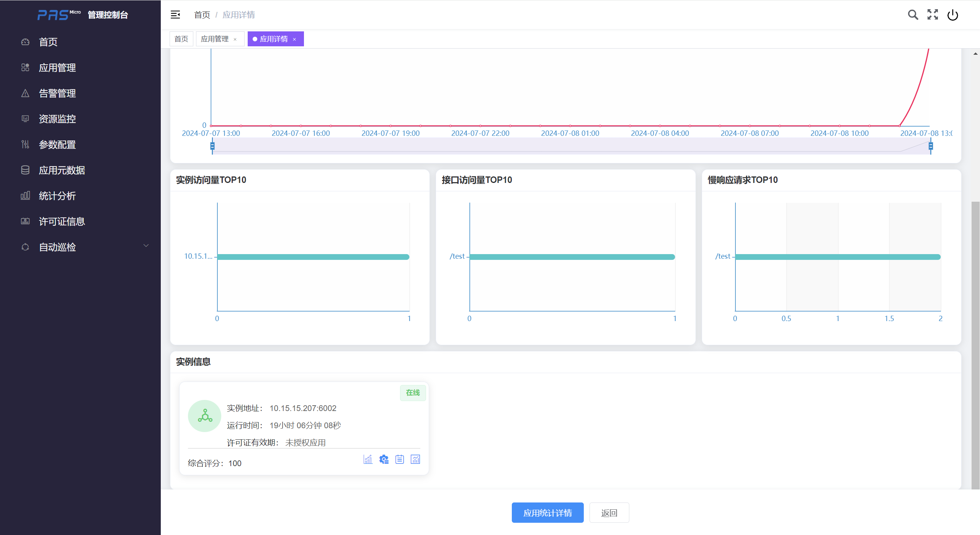Click the power logout icon
Viewport: 980px width, 535px height.
[953, 15]
